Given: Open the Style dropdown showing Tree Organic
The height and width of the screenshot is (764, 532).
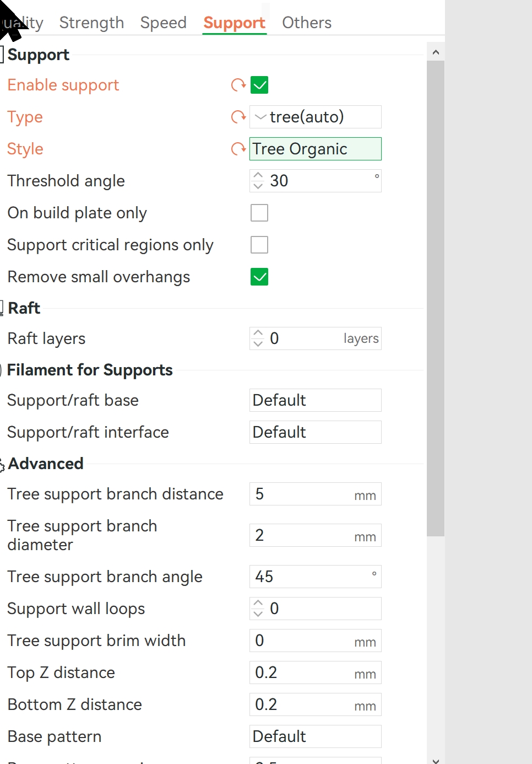Looking at the screenshot, I should point(316,149).
